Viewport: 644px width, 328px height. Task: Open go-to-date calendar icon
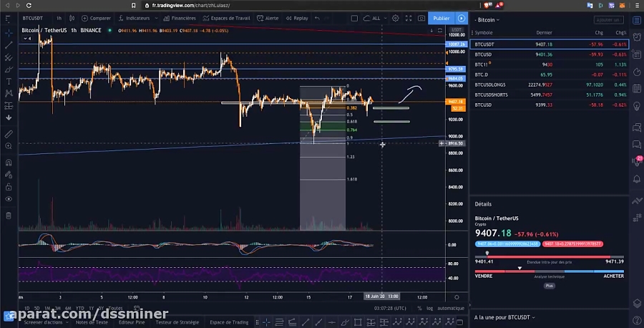(x=137, y=308)
